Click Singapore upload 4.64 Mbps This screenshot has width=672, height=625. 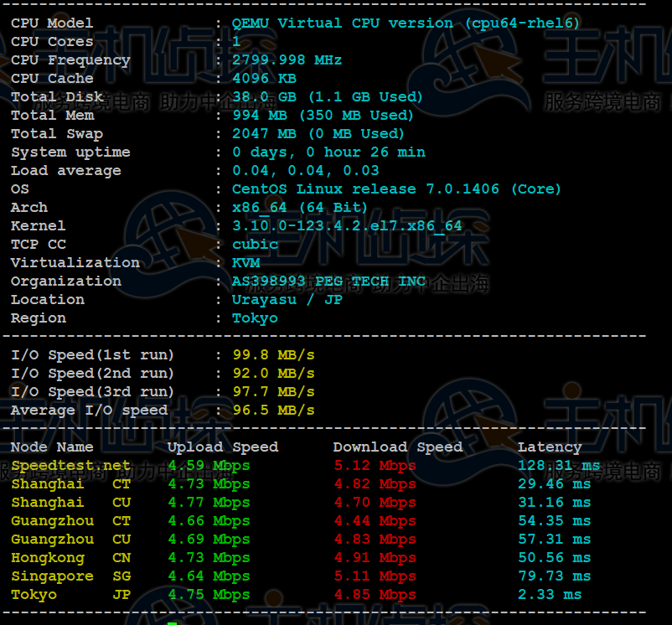(209, 576)
